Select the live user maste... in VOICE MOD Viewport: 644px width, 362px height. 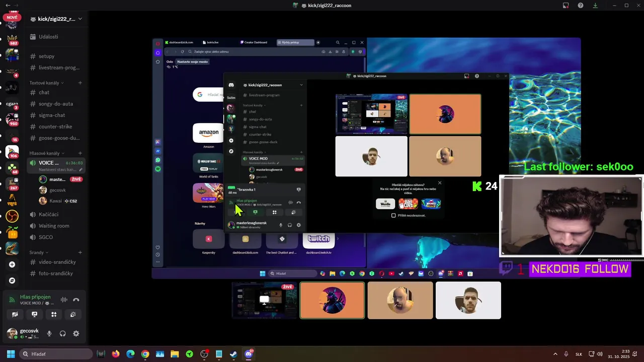click(x=60, y=179)
